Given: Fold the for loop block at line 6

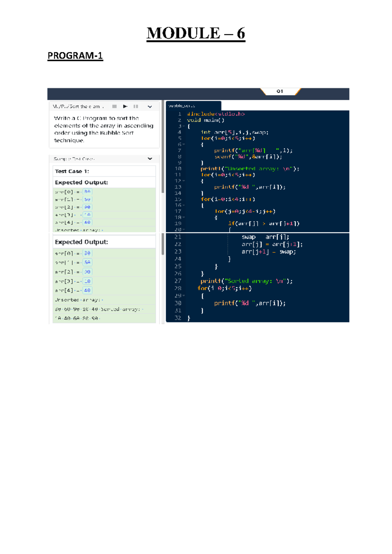Looking at the screenshot, I should pos(184,144).
